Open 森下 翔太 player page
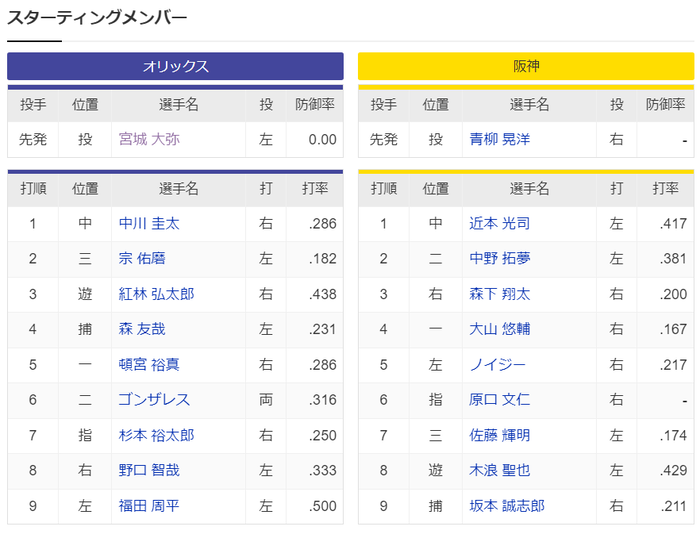This screenshot has height=538, width=700. click(500, 294)
